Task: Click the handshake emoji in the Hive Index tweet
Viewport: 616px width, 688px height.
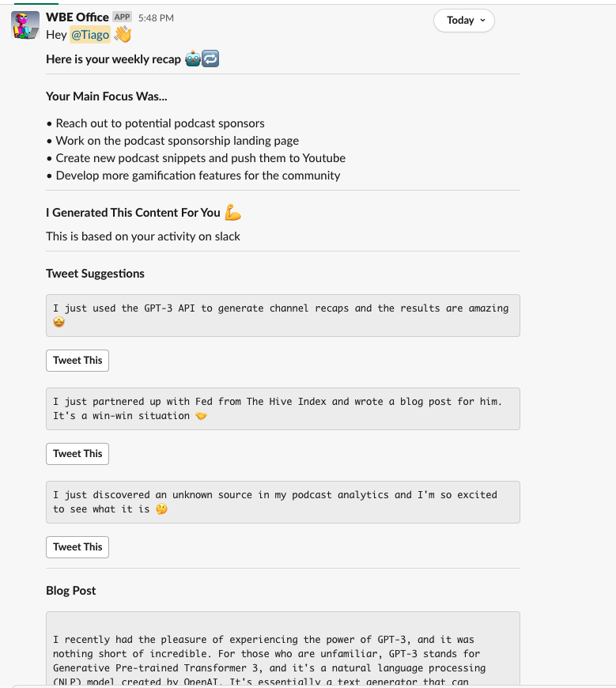Action: [x=201, y=416]
